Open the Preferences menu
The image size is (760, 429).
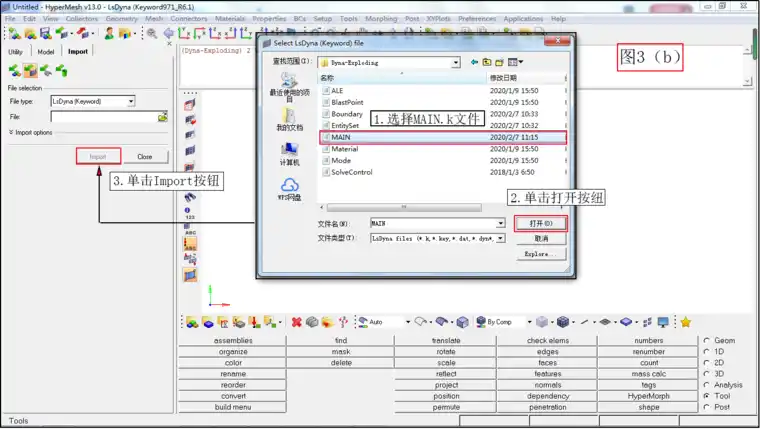tap(477, 18)
